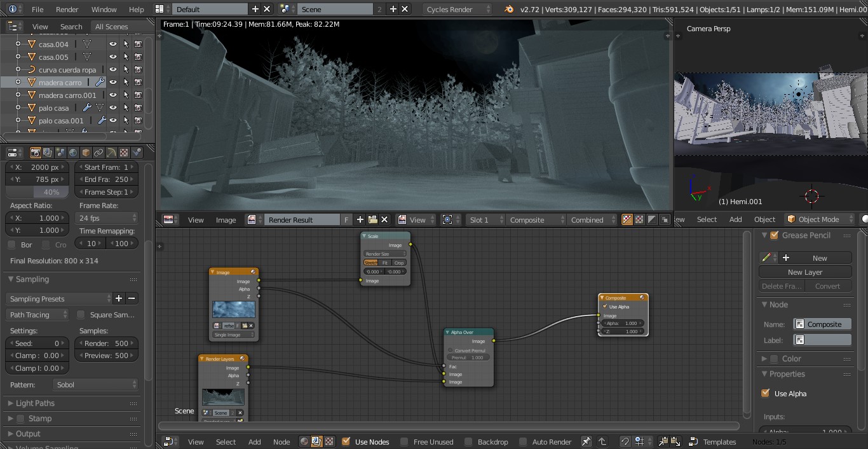The image size is (868, 449).
Task: Toggle selectability arrow for casa.005
Action: tap(126, 57)
